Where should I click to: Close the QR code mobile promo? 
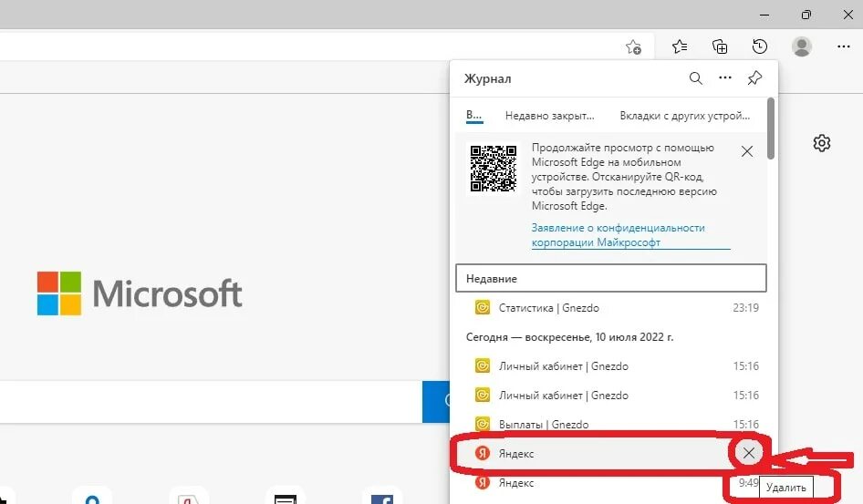pyautogui.click(x=747, y=151)
